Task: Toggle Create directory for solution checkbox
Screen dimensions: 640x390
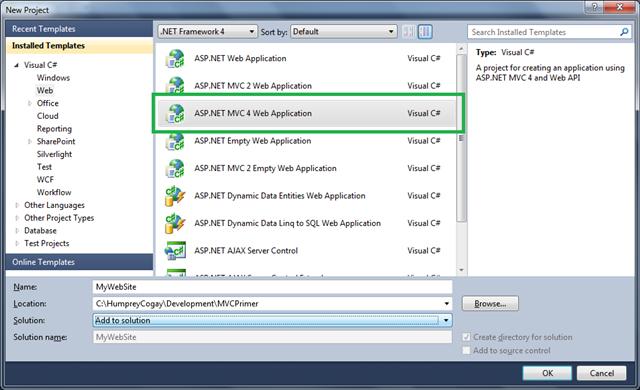Action: pos(466,337)
